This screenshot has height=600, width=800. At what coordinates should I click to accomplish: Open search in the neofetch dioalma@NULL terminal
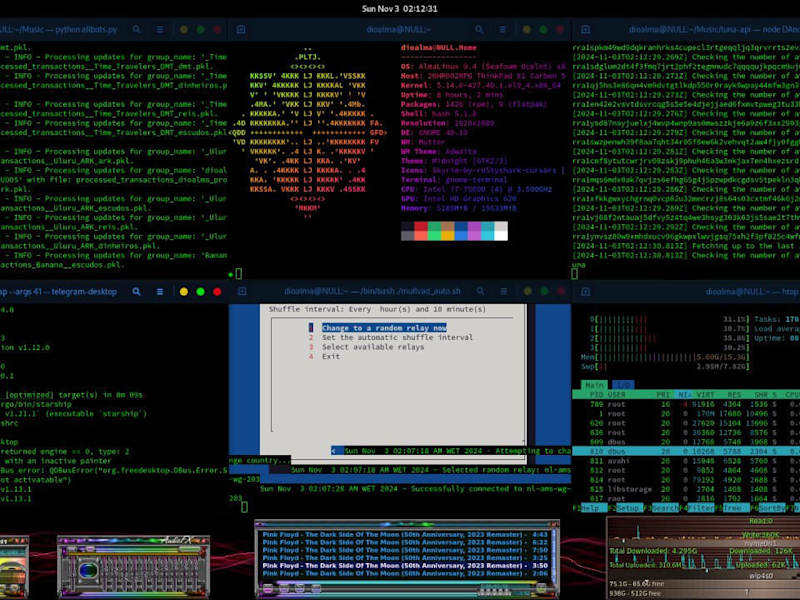(x=479, y=30)
